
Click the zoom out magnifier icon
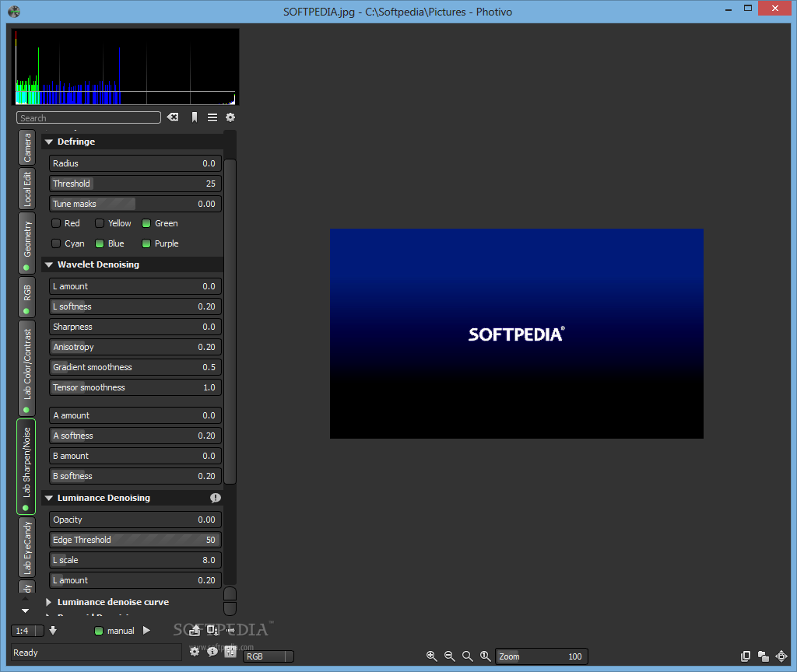point(450,656)
